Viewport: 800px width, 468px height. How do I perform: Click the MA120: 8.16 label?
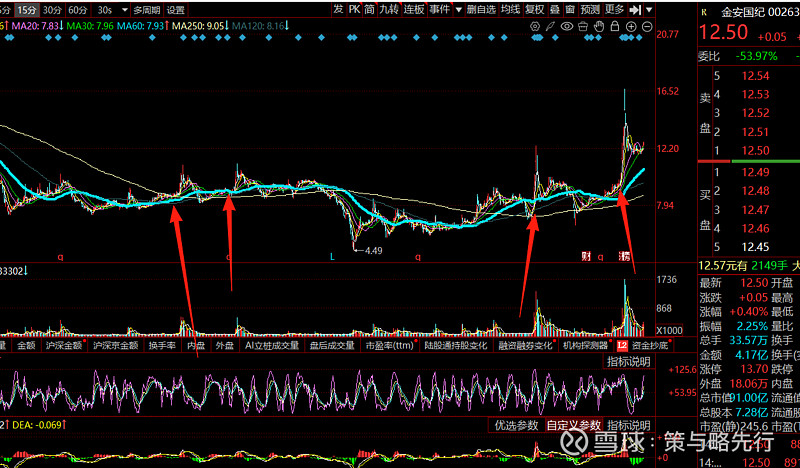click(x=260, y=26)
